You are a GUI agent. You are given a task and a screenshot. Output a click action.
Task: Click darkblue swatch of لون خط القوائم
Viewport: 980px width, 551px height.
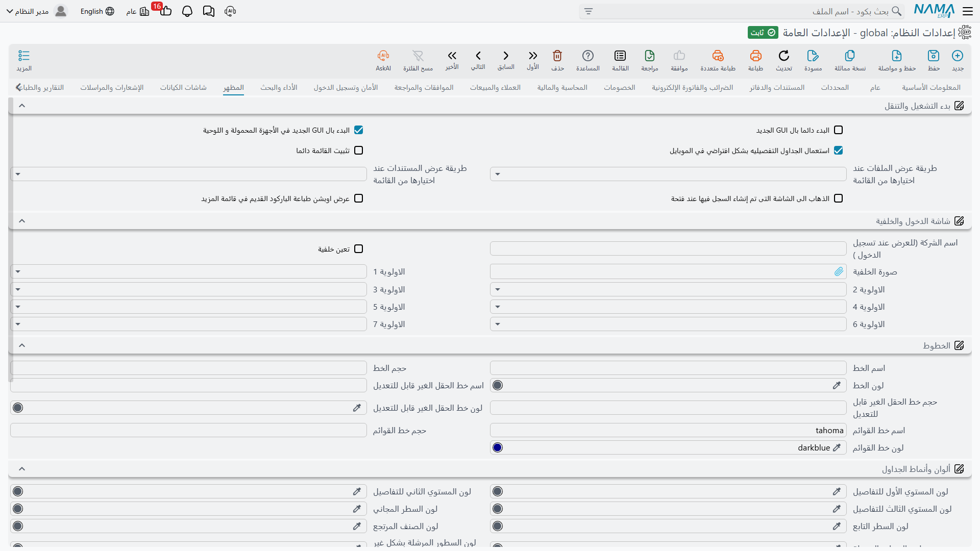(x=498, y=447)
